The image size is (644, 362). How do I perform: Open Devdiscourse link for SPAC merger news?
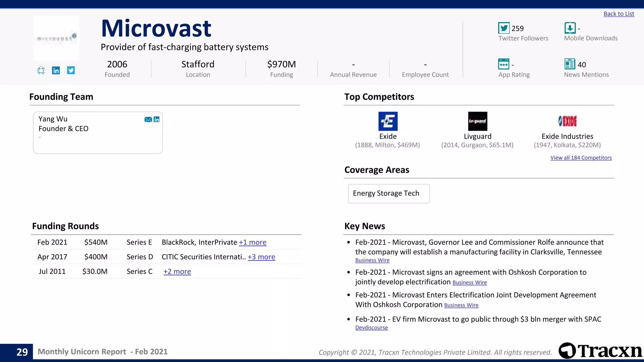click(371, 327)
